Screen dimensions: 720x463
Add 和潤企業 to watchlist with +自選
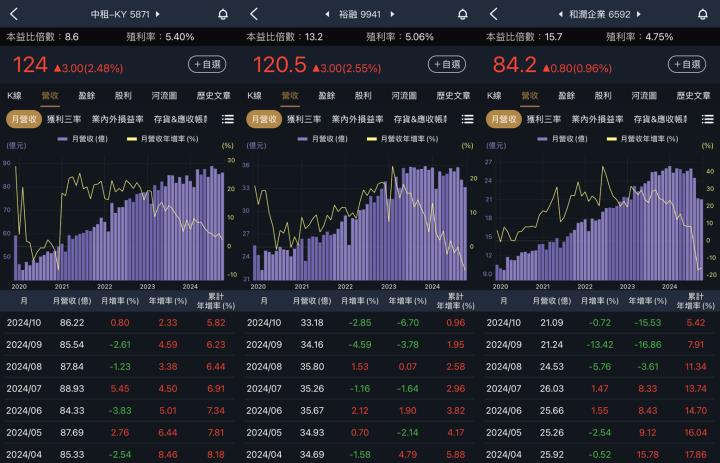688,64
